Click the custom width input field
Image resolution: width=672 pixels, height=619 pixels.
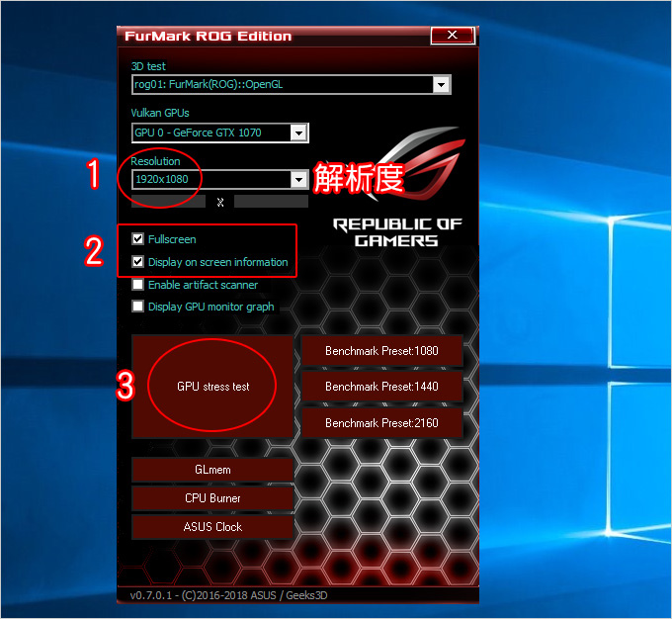pyautogui.click(x=168, y=202)
